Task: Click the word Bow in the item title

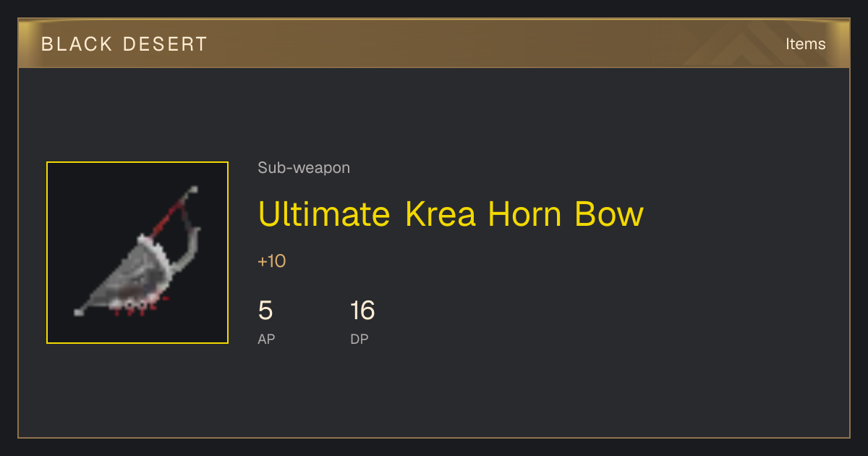Action: point(608,214)
